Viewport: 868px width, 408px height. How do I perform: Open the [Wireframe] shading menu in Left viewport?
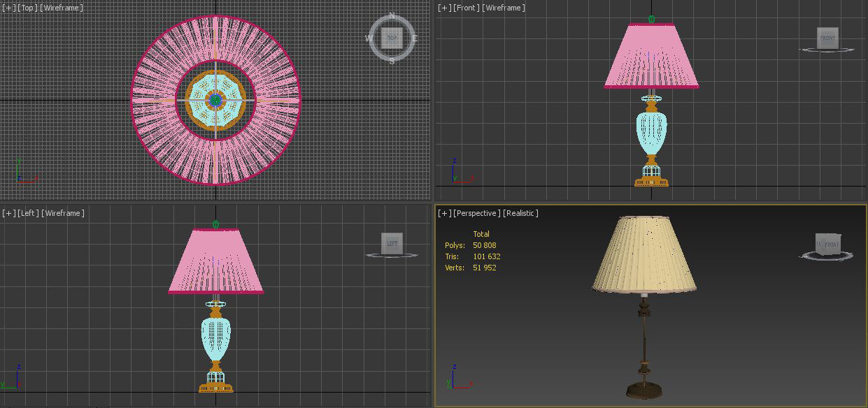63,213
